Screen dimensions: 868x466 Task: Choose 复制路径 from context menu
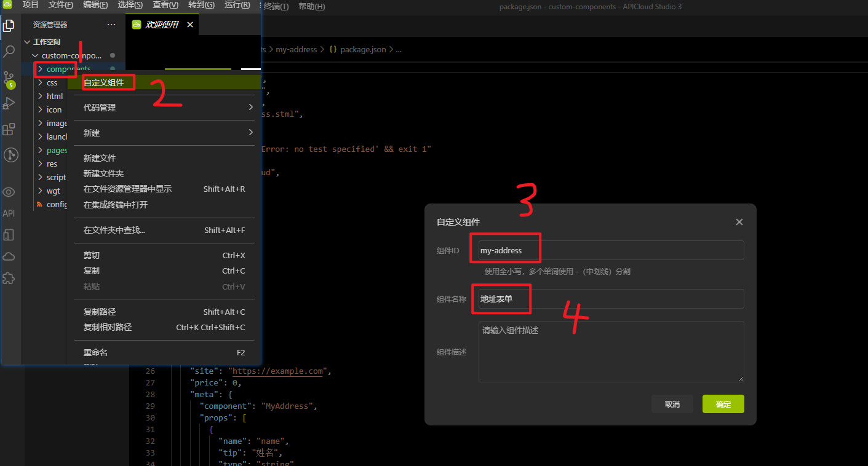164,312
